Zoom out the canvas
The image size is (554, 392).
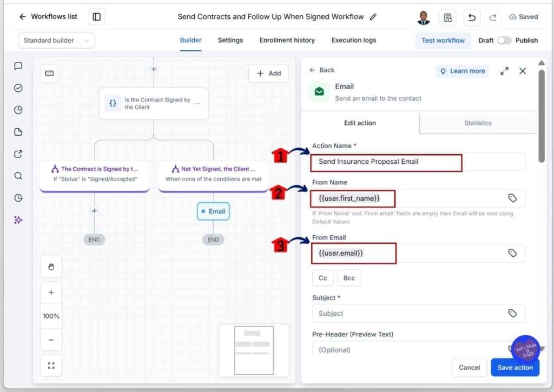coord(51,340)
